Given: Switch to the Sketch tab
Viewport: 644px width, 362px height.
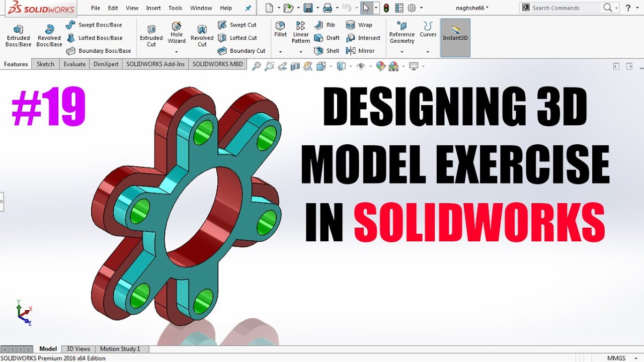Looking at the screenshot, I should pos(45,64).
